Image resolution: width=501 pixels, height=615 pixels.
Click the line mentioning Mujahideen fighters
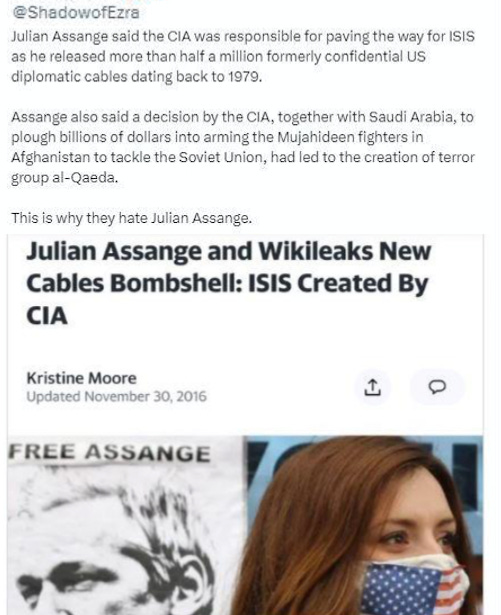(x=217, y=137)
